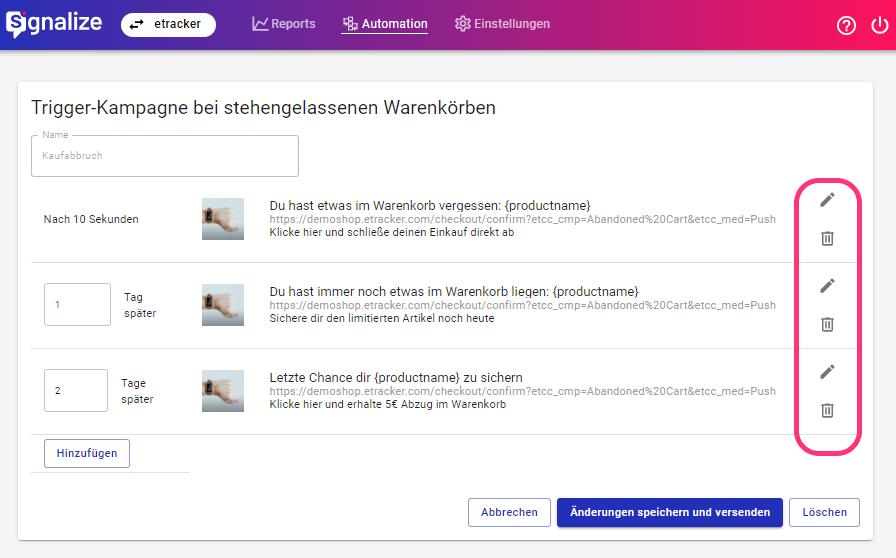Edit the '1 Tag später' message
The height and width of the screenshot is (558, 896).
pos(827,285)
